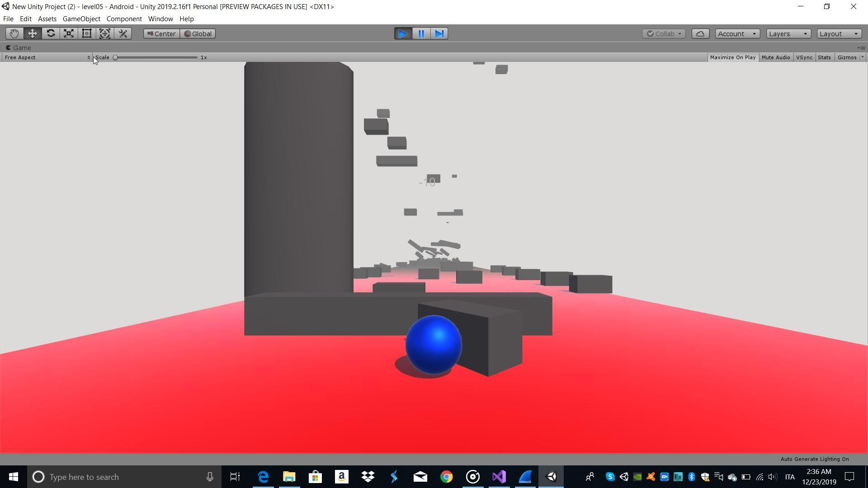Open the Component menu
Screen dimensions: 868x488
[x=124, y=19]
